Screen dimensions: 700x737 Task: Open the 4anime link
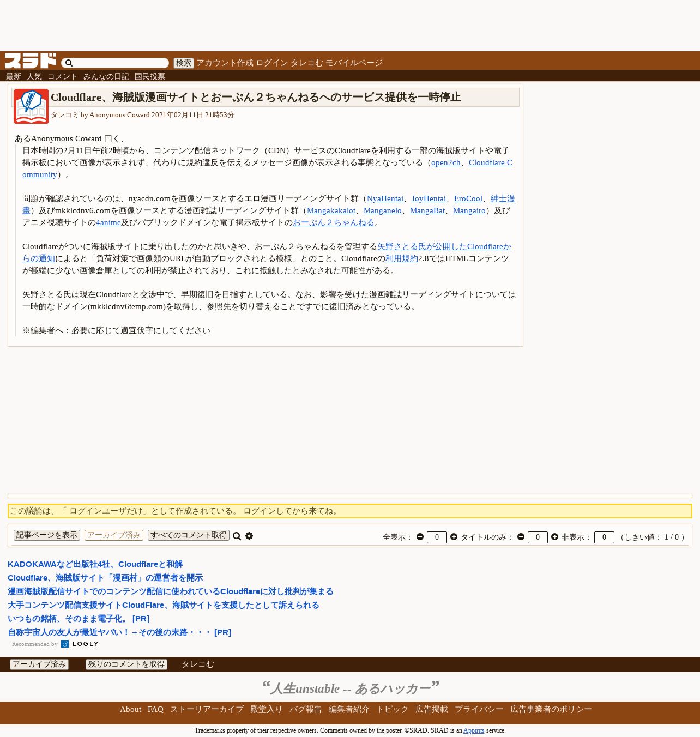tap(108, 222)
